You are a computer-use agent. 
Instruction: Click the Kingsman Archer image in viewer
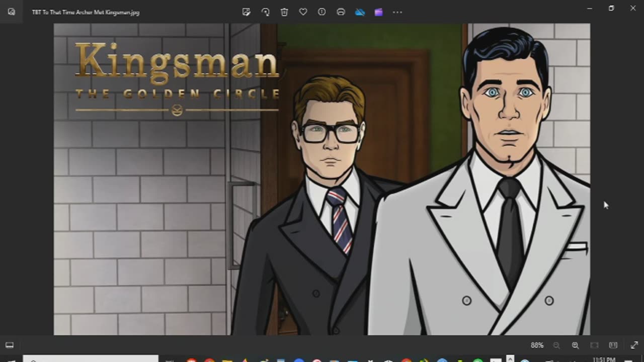(322, 179)
